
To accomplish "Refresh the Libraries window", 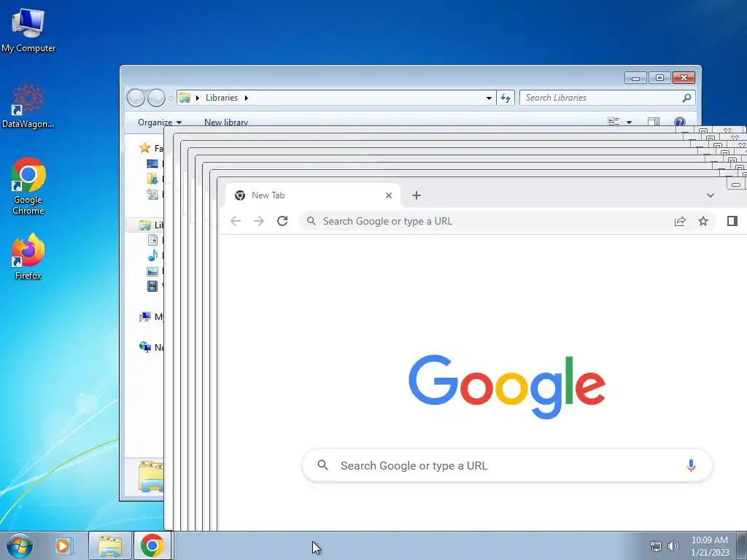I will coord(506,98).
